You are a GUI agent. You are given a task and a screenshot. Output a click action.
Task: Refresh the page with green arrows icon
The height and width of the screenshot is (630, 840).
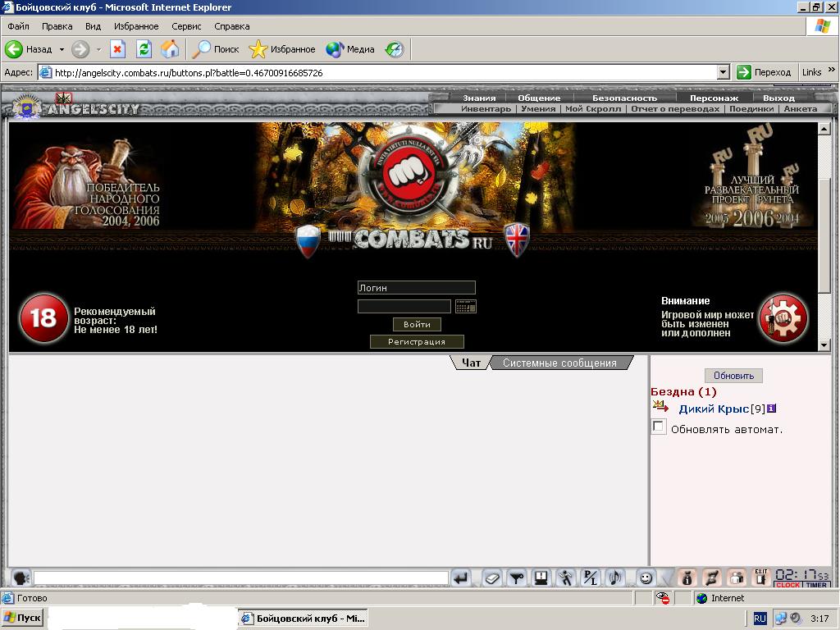[x=144, y=49]
